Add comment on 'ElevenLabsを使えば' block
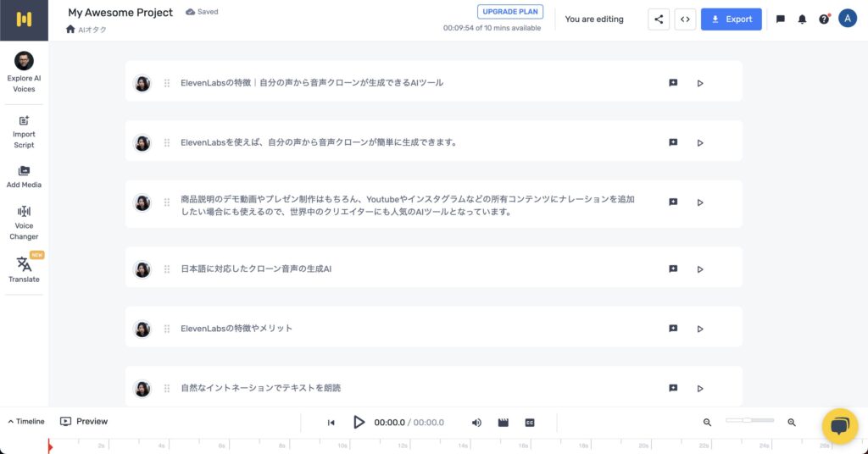This screenshot has width=868, height=454. [x=673, y=142]
